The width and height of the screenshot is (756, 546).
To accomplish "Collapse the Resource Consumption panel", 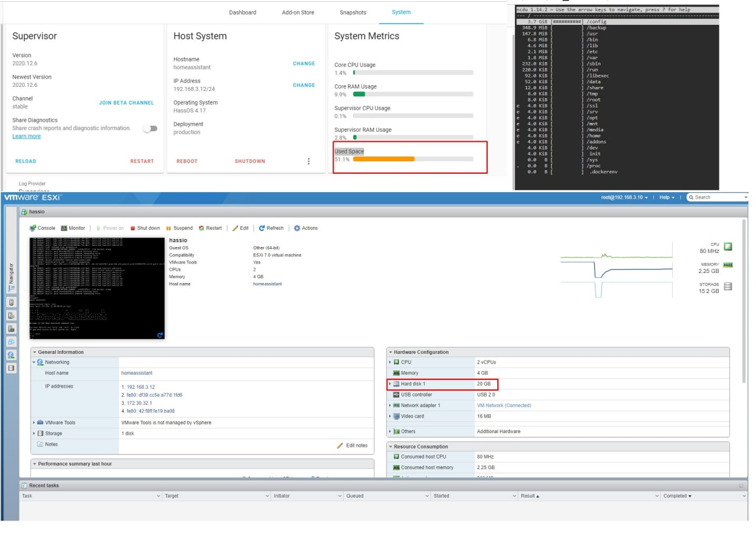I will [x=390, y=447].
